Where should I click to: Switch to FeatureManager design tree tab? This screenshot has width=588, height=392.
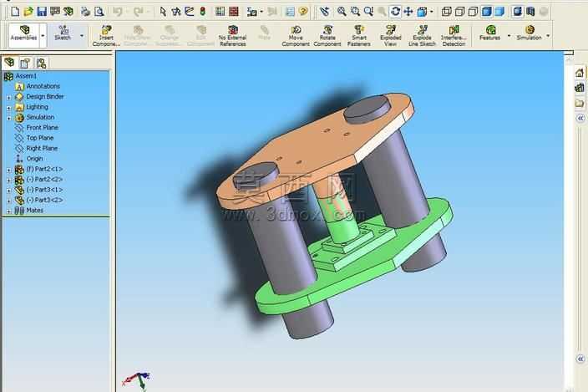(x=9, y=63)
